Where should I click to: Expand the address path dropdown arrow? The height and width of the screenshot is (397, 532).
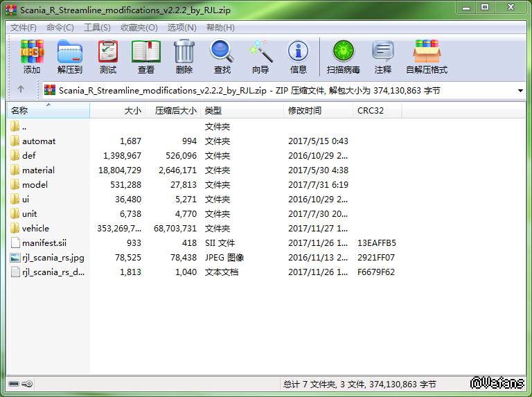coord(520,90)
